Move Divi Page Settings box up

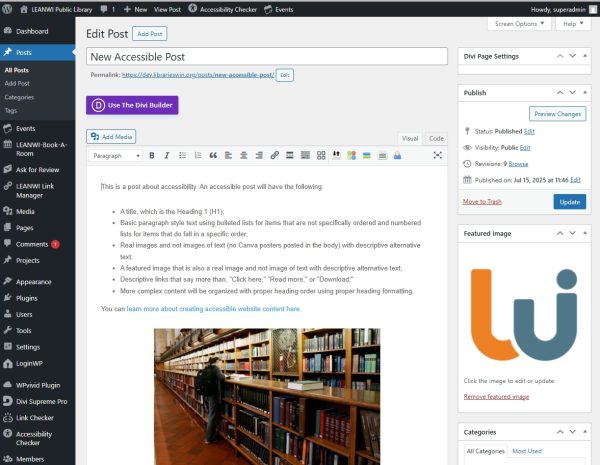click(x=560, y=56)
